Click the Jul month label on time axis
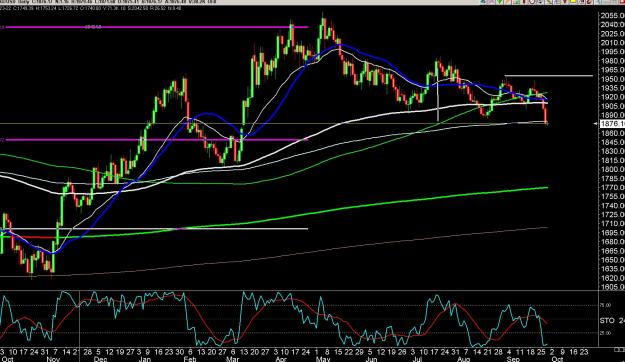This screenshot has height=362, width=625. coord(417,359)
